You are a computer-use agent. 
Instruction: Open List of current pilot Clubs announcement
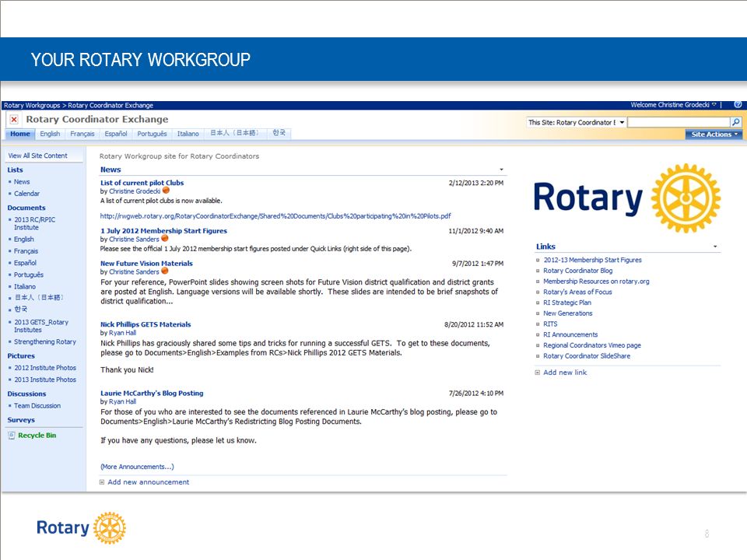tap(142, 182)
